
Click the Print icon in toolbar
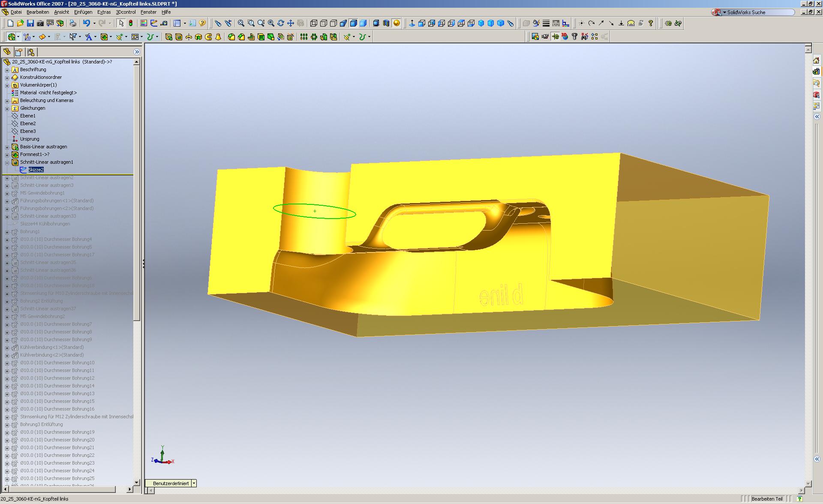(x=73, y=23)
